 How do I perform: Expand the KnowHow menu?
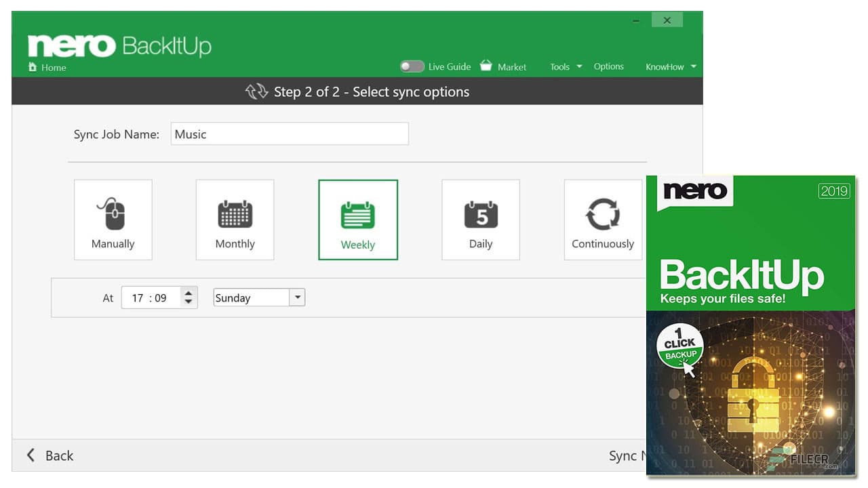(x=669, y=66)
